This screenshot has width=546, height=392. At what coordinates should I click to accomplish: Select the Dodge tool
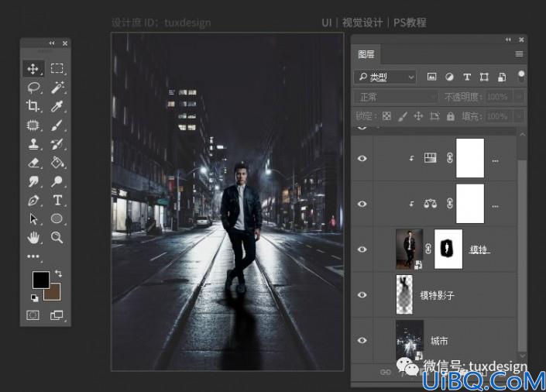point(57,181)
